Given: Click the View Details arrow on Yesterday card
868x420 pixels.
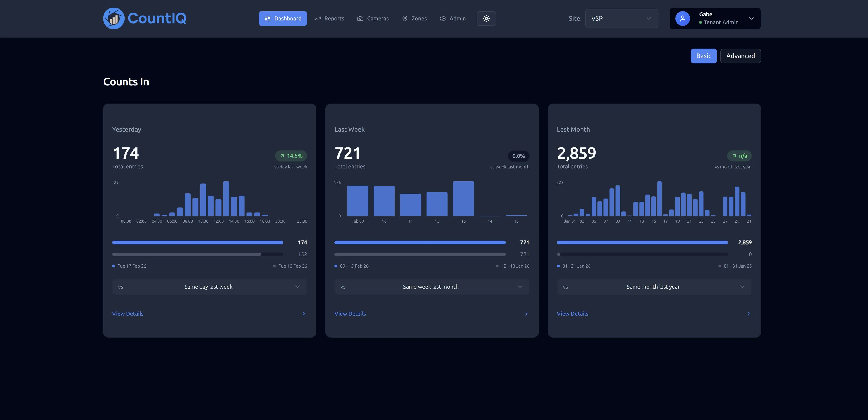Looking at the screenshot, I should (303, 314).
